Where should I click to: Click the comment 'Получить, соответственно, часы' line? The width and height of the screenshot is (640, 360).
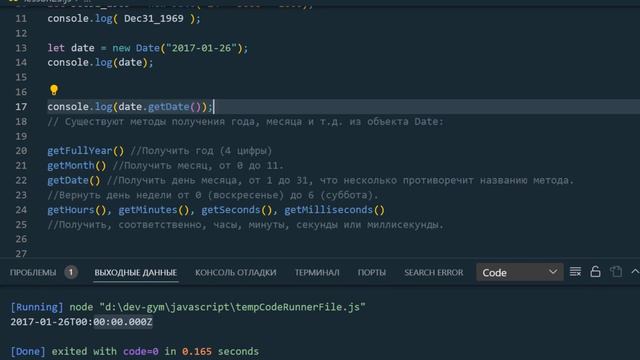[245, 225]
